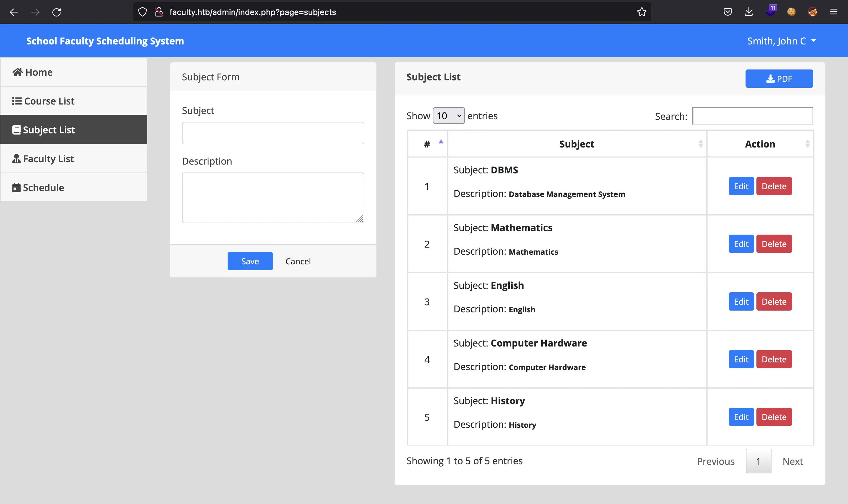Edit the English subject

click(741, 301)
